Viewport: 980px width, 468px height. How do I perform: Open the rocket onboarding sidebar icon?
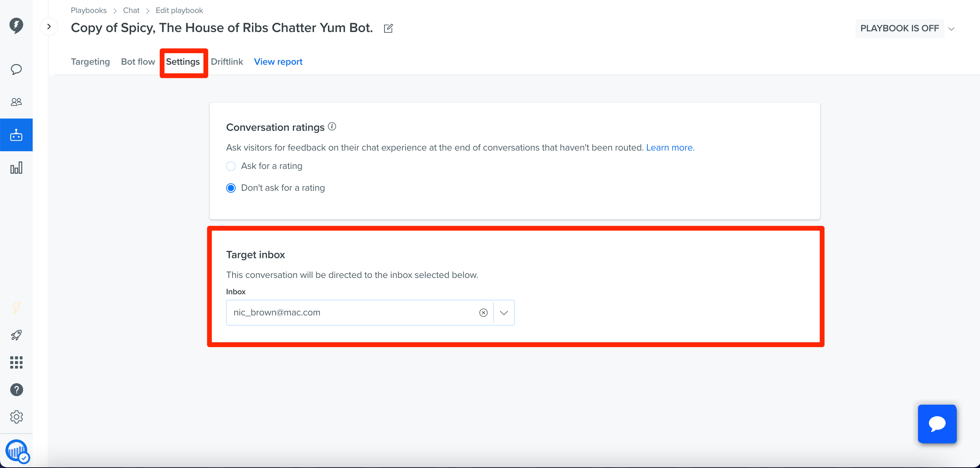pyautogui.click(x=16, y=335)
